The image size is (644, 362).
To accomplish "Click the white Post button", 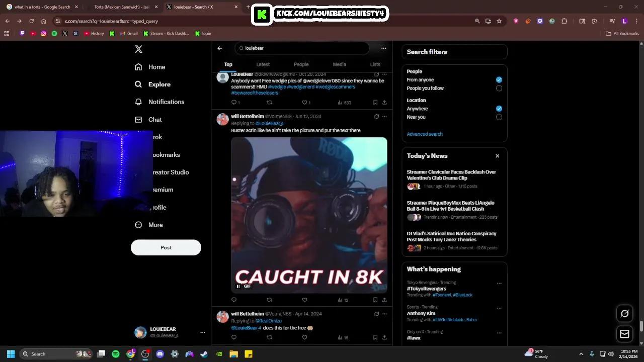I will click(166, 247).
